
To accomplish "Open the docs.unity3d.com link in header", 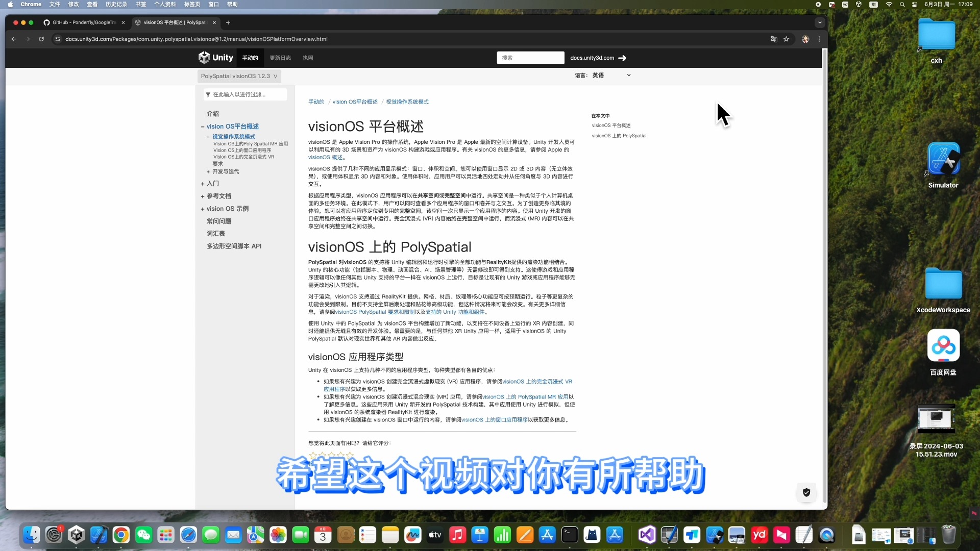I will (x=592, y=58).
